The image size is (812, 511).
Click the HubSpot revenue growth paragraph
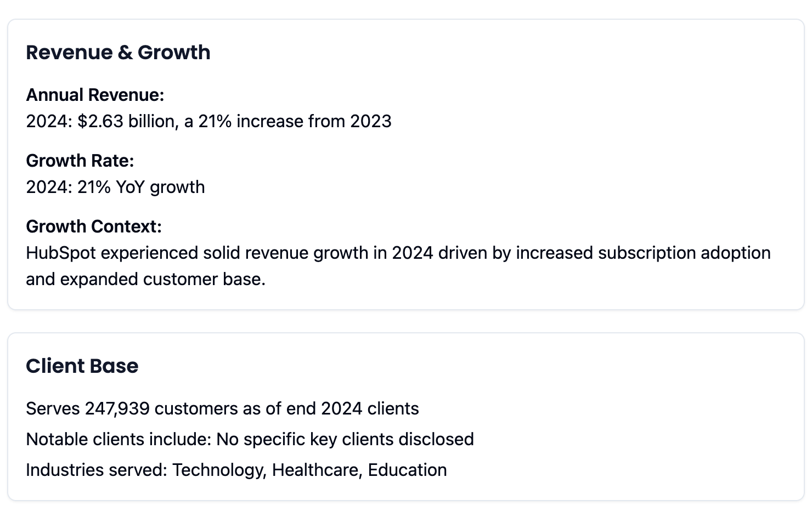click(x=398, y=266)
